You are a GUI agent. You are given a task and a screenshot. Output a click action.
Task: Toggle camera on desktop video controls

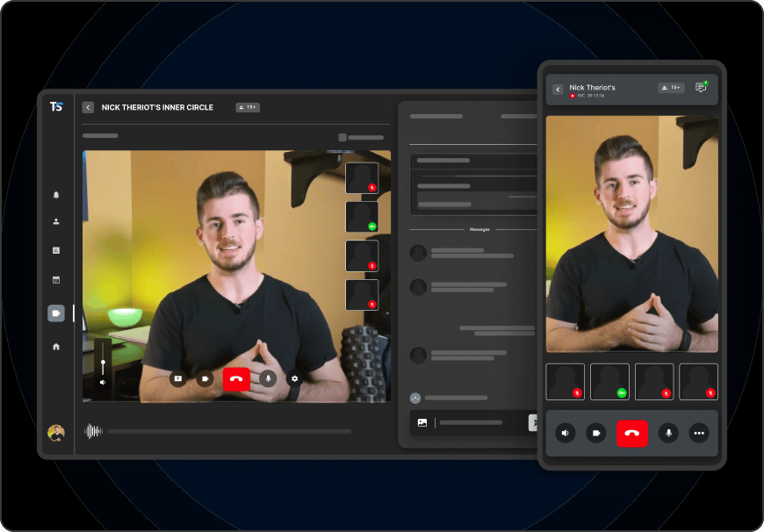(x=205, y=378)
